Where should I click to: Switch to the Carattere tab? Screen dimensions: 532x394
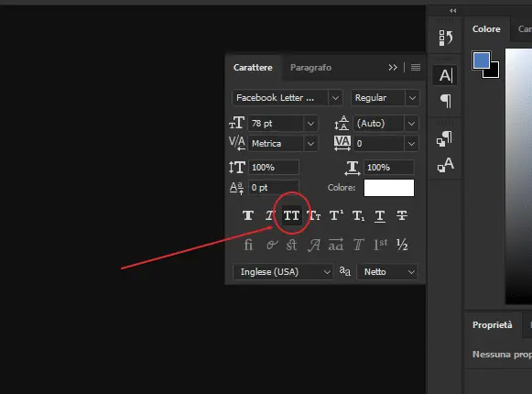pos(253,67)
